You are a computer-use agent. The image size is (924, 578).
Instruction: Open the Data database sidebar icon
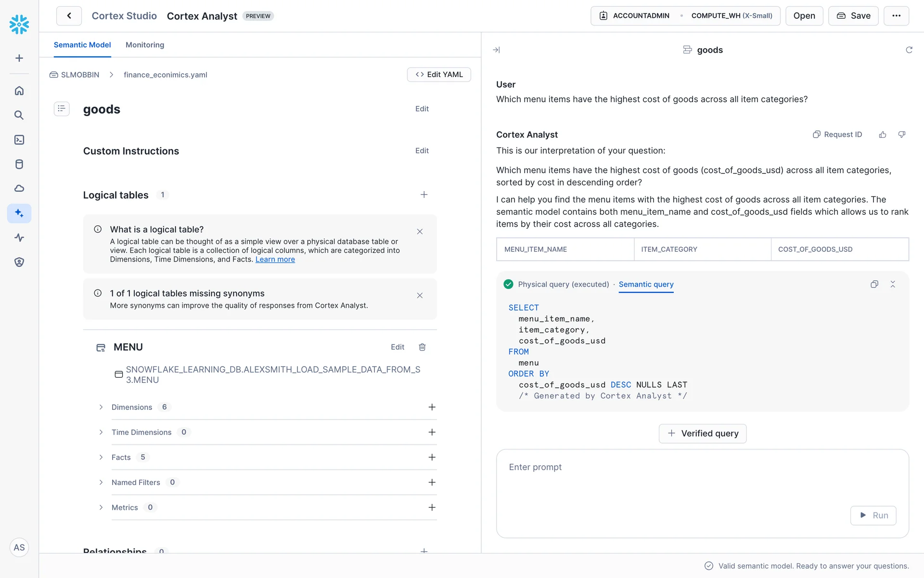(19, 164)
